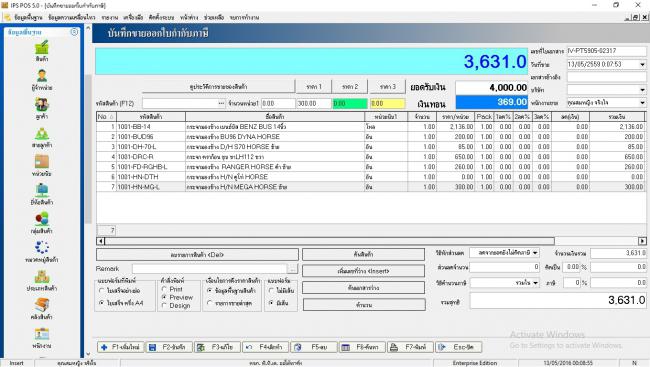Image resolution: width=650 pixels, height=367 pixels.
Task: Click the product code browse ellipsis button
Action: [221, 103]
